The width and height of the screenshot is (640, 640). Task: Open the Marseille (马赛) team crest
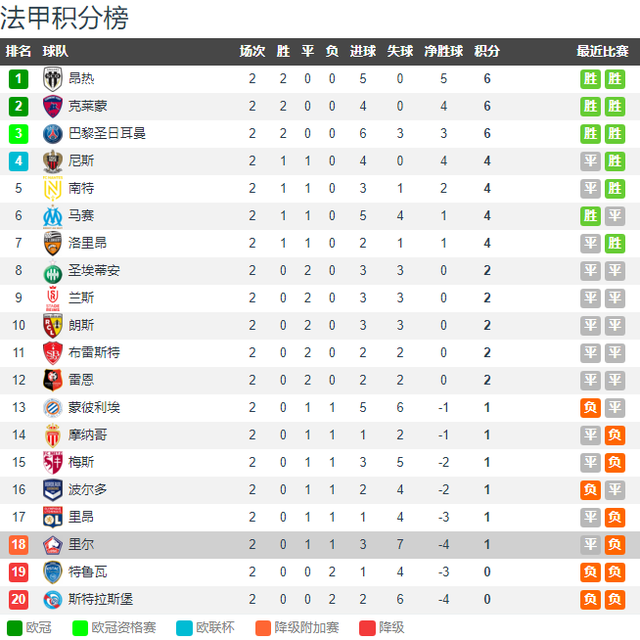pyautogui.click(x=53, y=216)
